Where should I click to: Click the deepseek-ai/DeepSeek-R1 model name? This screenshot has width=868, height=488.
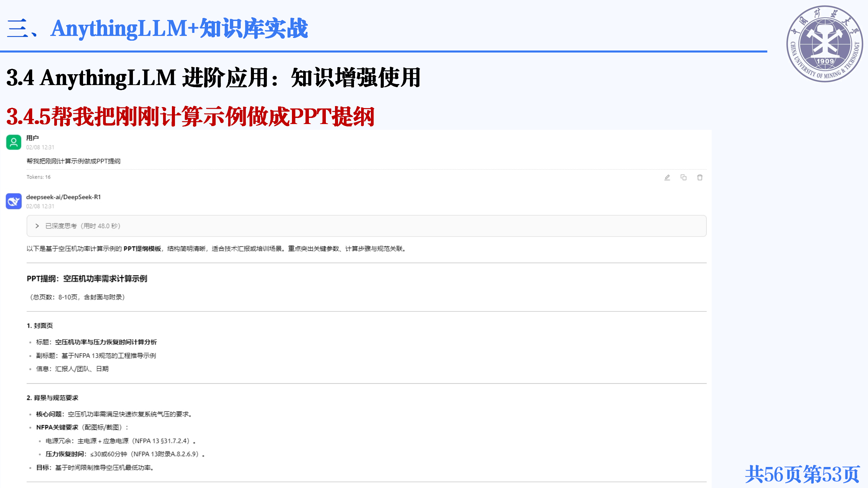point(63,197)
